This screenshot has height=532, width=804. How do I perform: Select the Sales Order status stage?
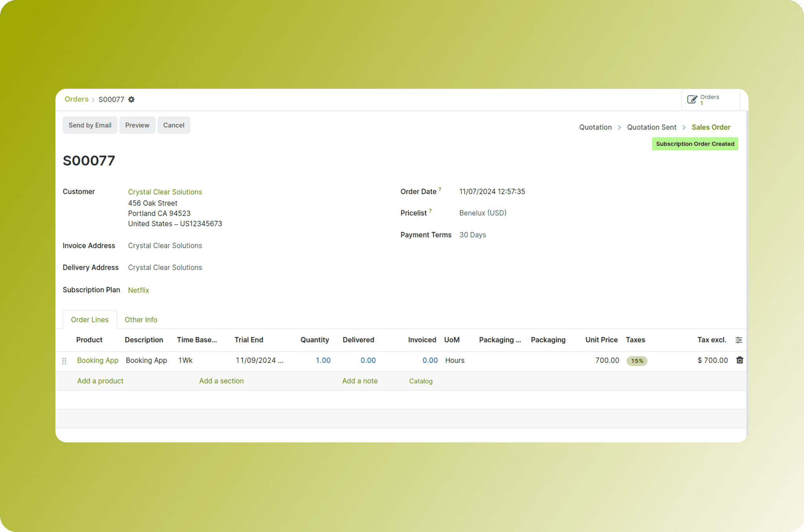pyautogui.click(x=711, y=127)
